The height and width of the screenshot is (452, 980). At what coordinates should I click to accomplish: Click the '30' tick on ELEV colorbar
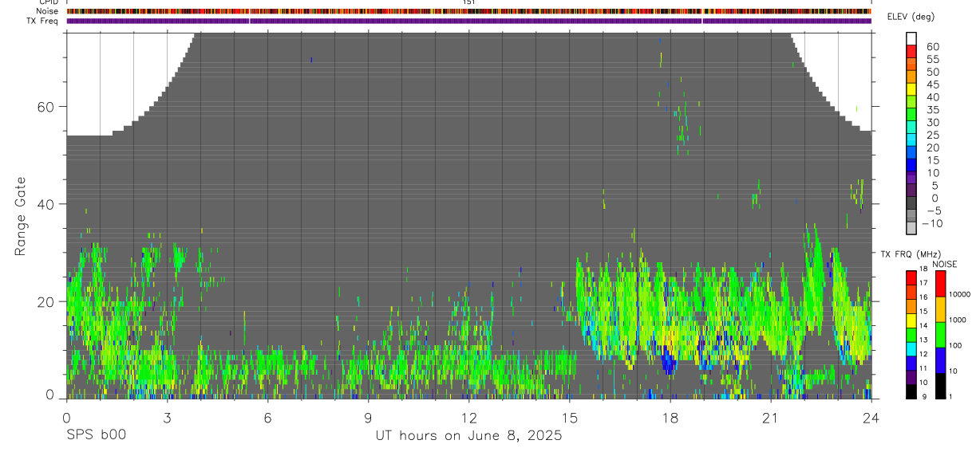click(932, 123)
